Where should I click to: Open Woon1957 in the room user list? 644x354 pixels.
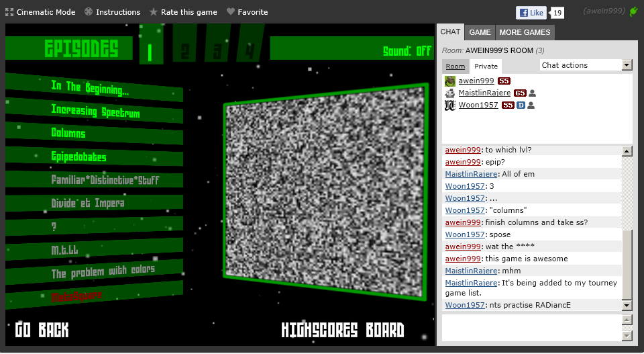478,105
